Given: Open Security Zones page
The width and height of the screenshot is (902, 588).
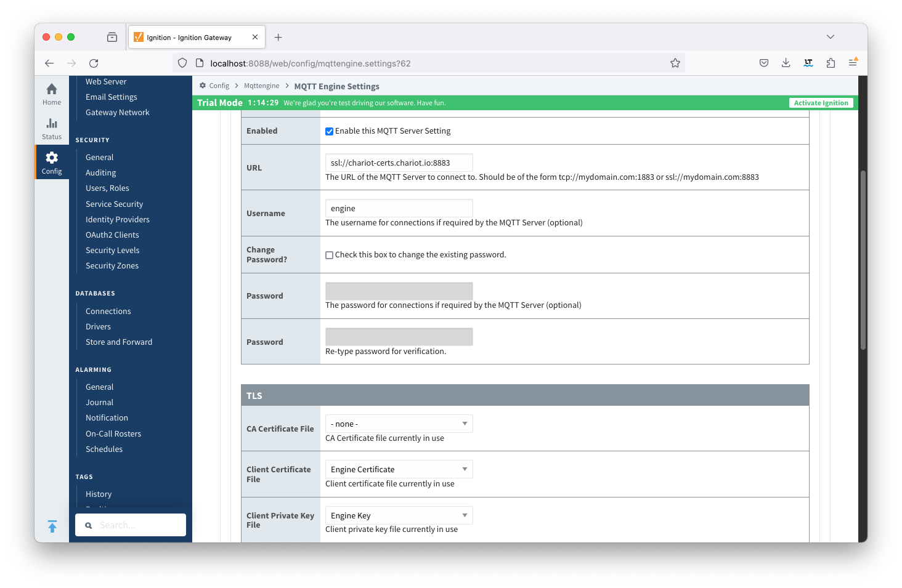Looking at the screenshot, I should click(112, 265).
